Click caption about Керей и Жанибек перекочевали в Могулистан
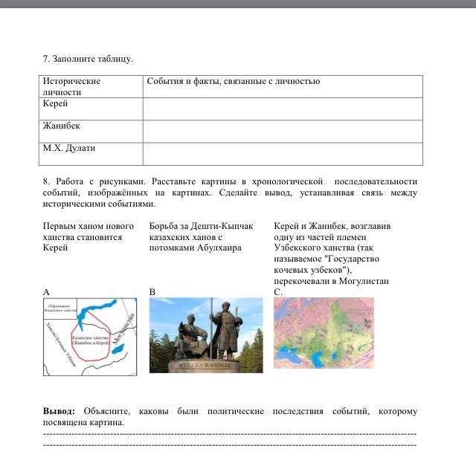This screenshot has width=476, height=475. (x=332, y=253)
